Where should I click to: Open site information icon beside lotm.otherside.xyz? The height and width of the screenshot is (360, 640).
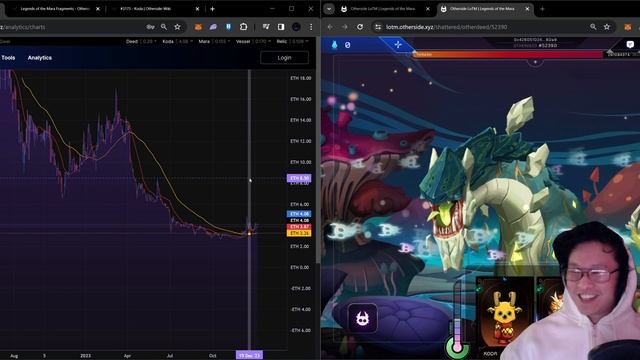pos(378,27)
